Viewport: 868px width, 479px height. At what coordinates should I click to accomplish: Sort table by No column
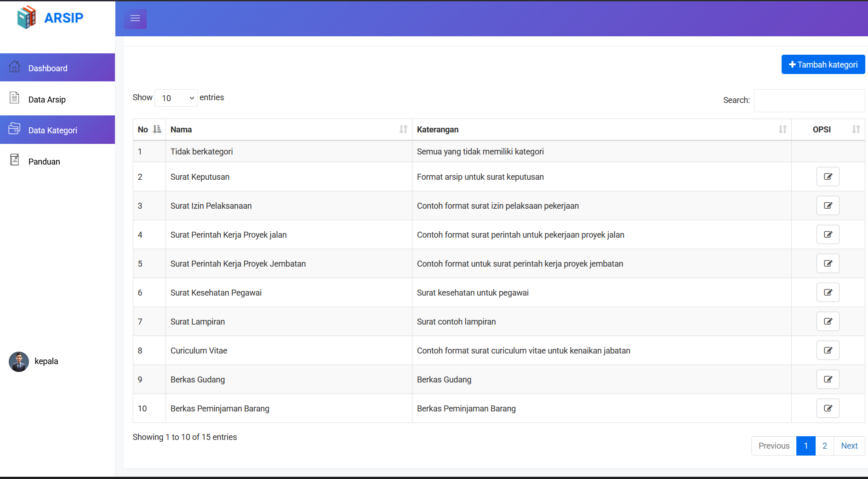coord(149,130)
